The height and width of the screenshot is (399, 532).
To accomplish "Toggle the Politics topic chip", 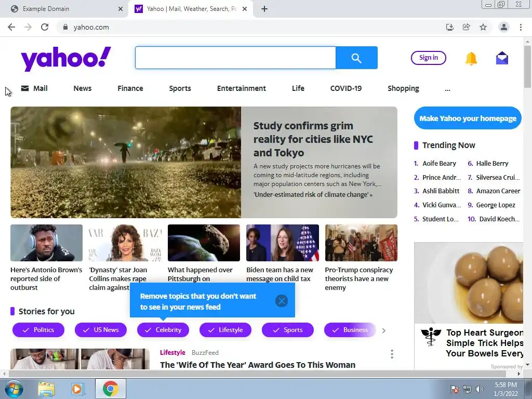I will 38,330.
